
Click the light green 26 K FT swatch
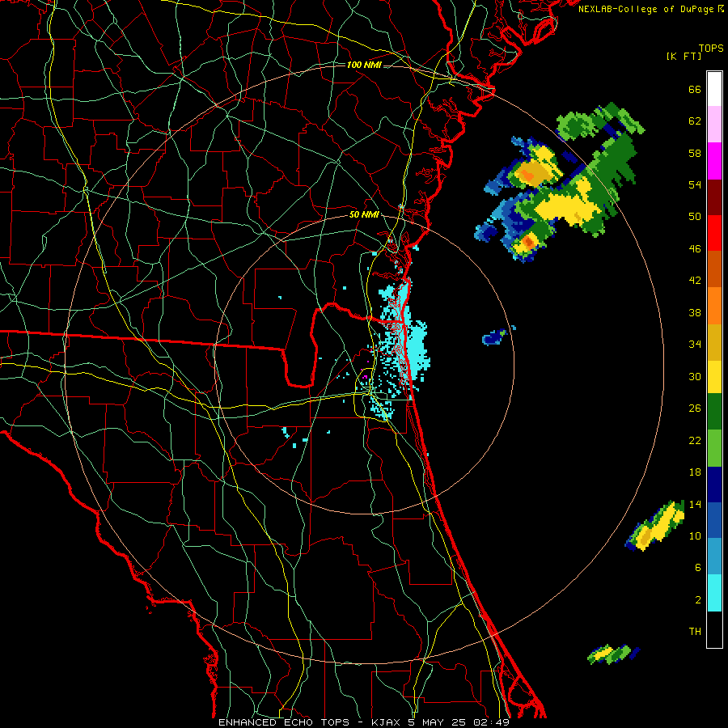(x=714, y=447)
